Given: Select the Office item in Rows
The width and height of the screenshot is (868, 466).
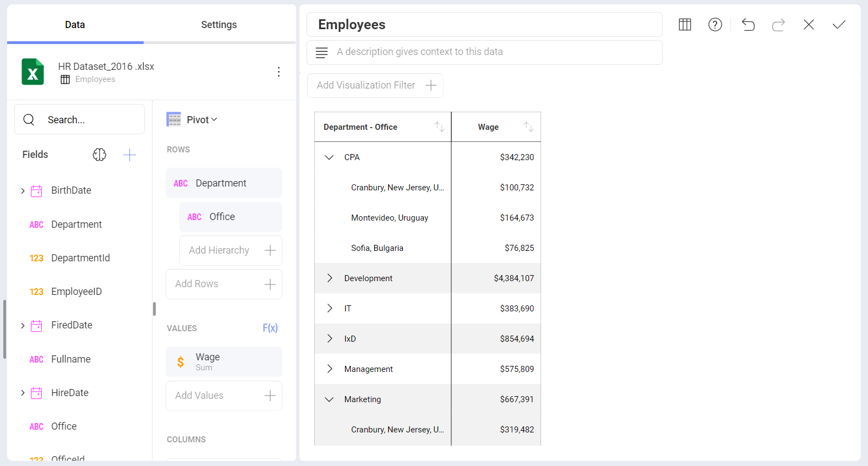Looking at the screenshot, I should click(x=231, y=217).
